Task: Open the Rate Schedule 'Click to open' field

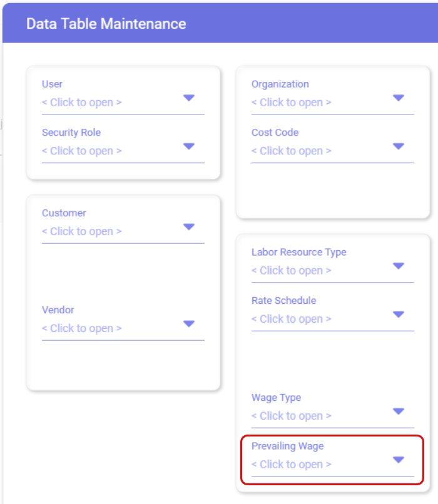Action: click(x=291, y=319)
